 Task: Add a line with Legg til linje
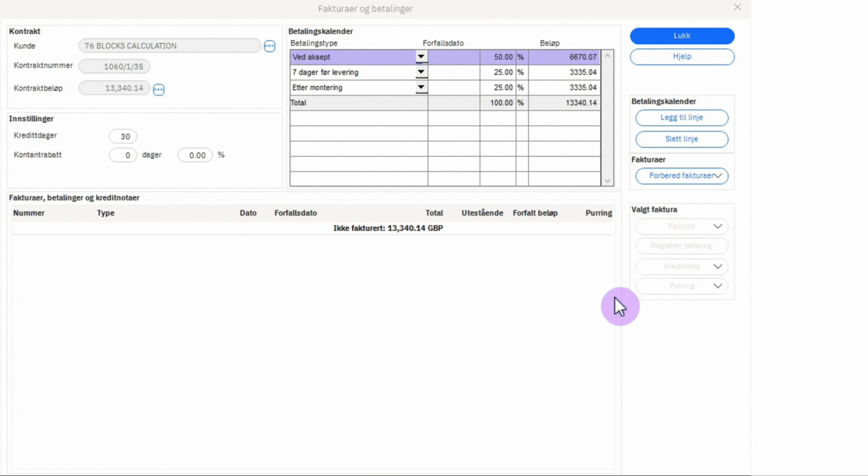coord(681,118)
